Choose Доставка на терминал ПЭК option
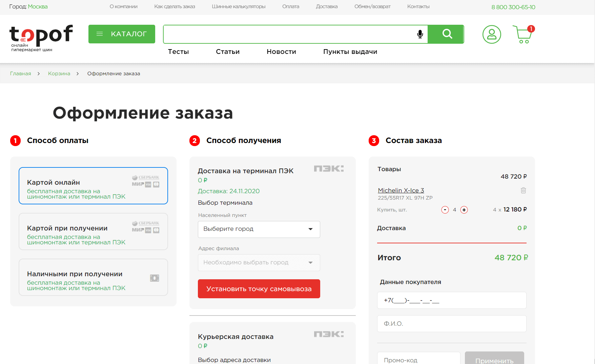595x364 pixels. (245, 171)
